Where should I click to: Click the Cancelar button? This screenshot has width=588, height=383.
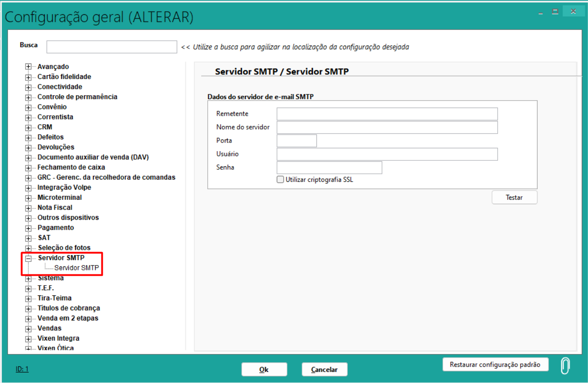[324, 370]
